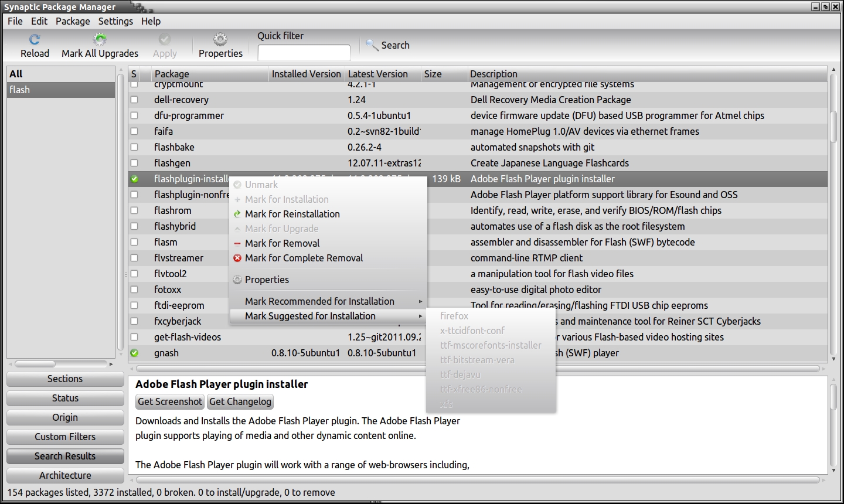
Task: Open the Settings menu
Action: 115,21
